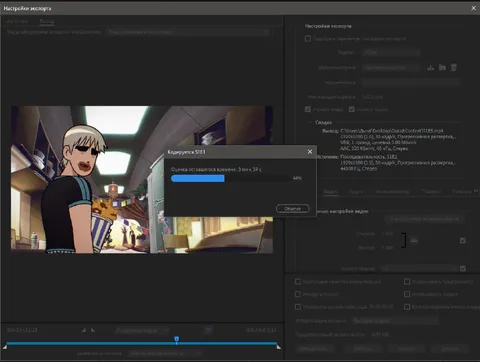This screenshot has height=362, width=480.
Task: Open the Публикация (Publish) tab
Action: pos(462,191)
